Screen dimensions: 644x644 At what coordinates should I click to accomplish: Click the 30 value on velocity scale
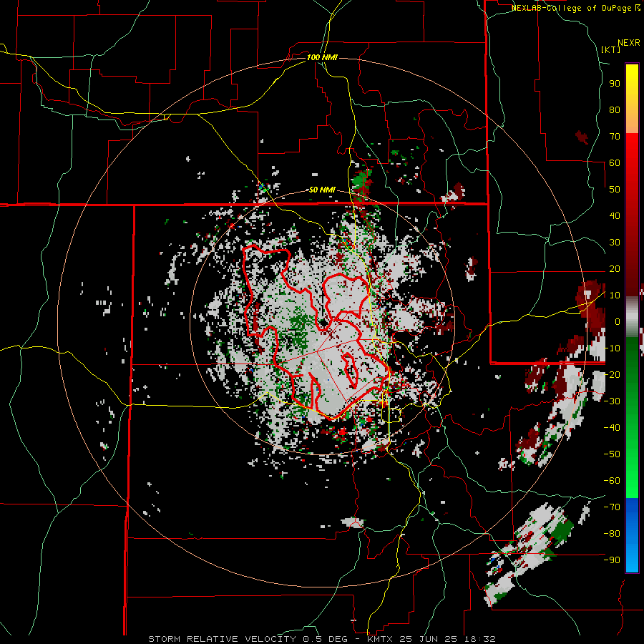point(615,243)
